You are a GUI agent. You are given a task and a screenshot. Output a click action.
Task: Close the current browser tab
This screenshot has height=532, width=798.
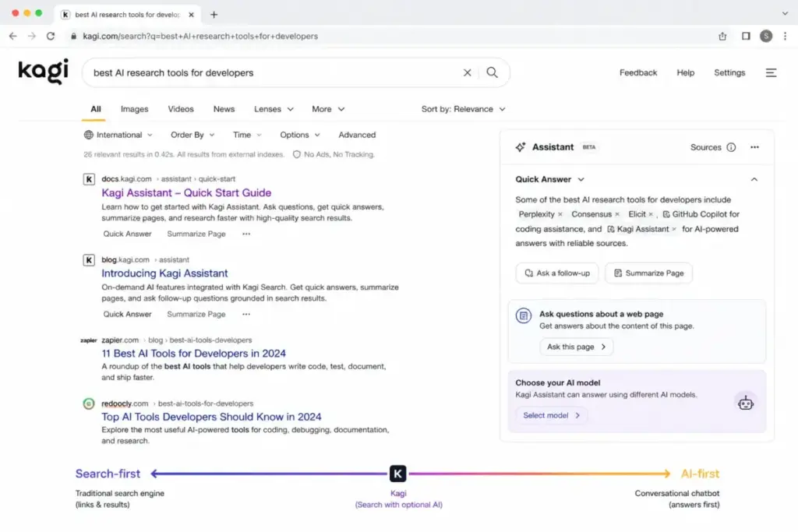pos(192,15)
